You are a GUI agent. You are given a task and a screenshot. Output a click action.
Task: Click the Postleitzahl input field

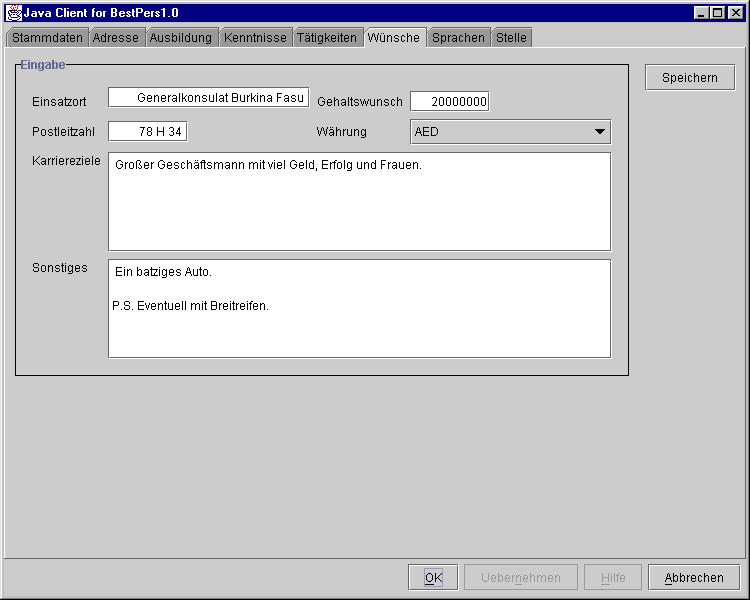pos(147,132)
